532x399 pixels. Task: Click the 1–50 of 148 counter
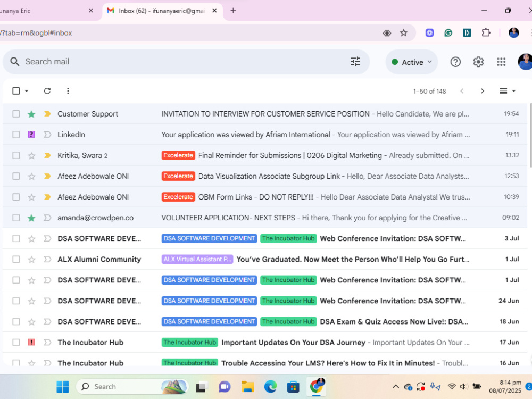(x=429, y=92)
